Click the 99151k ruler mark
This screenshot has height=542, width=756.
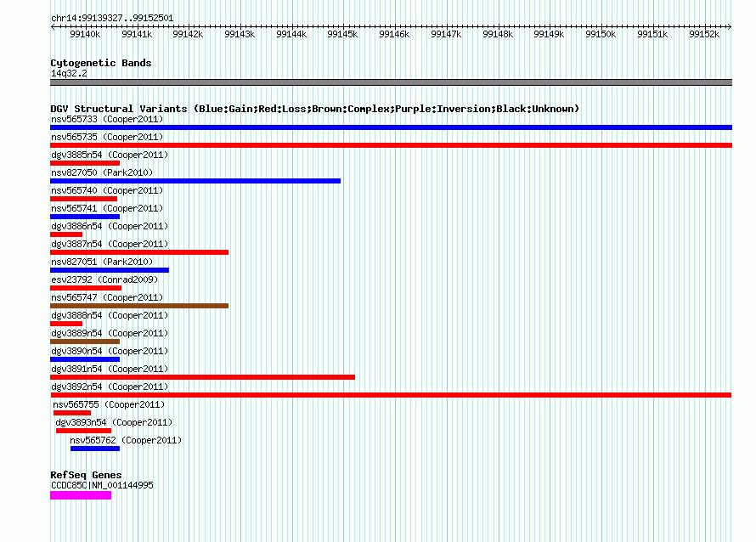(x=652, y=34)
